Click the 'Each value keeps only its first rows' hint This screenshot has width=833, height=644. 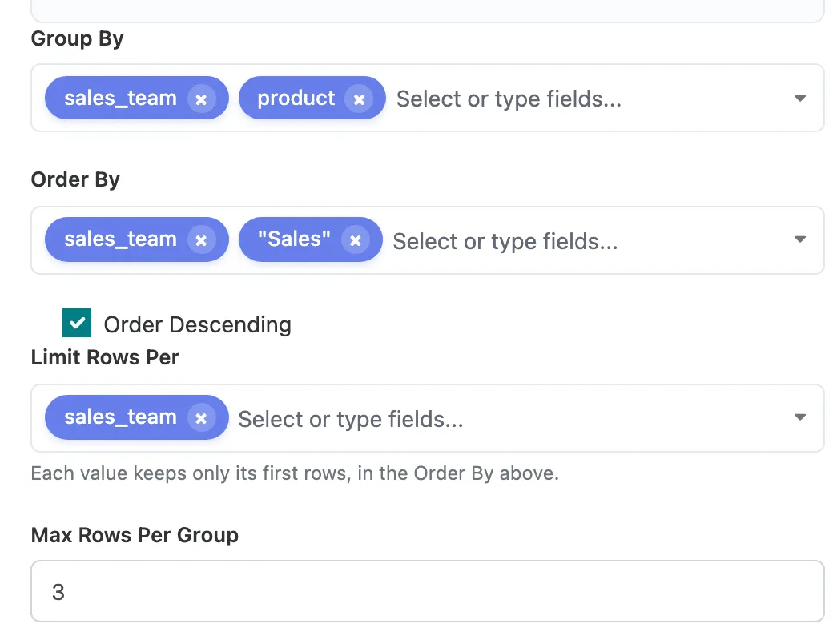coord(295,473)
